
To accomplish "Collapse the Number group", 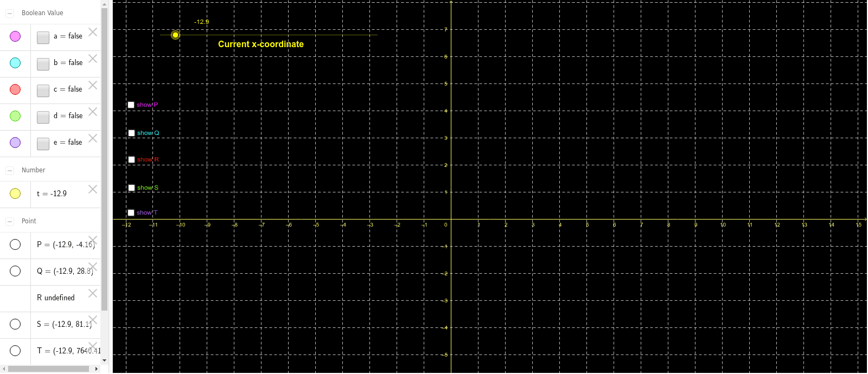I will coord(10,170).
